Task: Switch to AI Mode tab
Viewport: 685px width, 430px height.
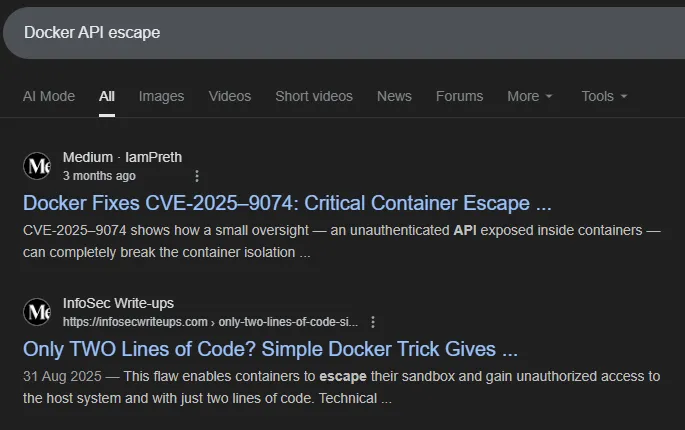Action: click(49, 96)
